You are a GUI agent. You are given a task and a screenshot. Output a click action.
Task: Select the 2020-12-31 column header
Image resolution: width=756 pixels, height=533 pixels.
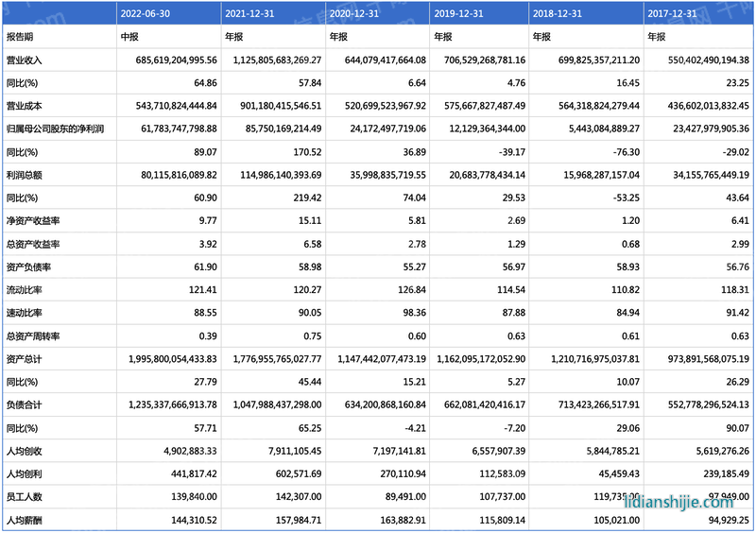[353, 13]
